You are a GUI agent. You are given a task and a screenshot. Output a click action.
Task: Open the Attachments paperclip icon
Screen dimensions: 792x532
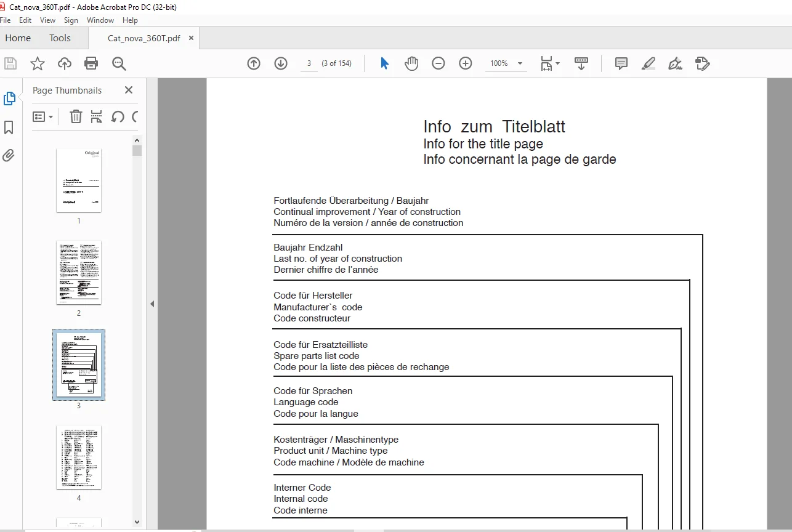pyautogui.click(x=9, y=155)
